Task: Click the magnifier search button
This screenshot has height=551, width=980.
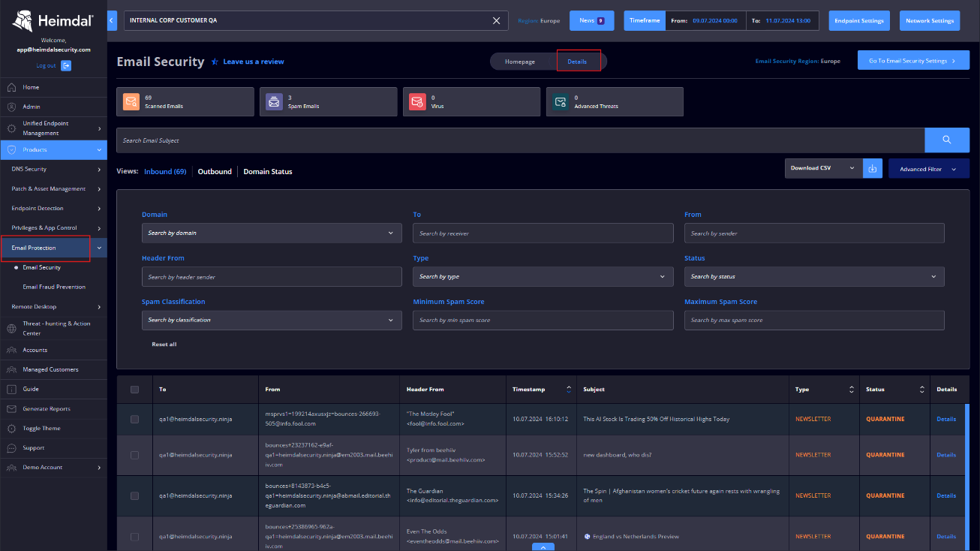Action: coord(947,140)
